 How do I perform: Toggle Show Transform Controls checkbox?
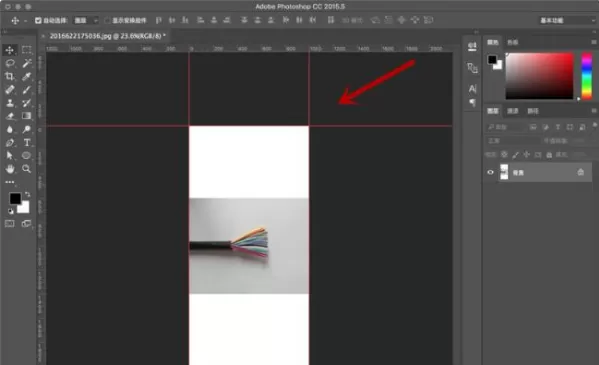click(x=107, y=20)
